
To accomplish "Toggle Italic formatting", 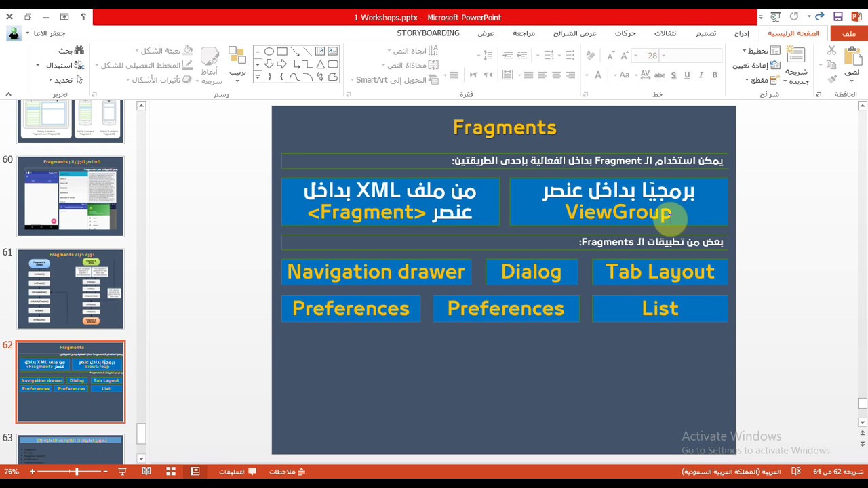I will point(701,75).
